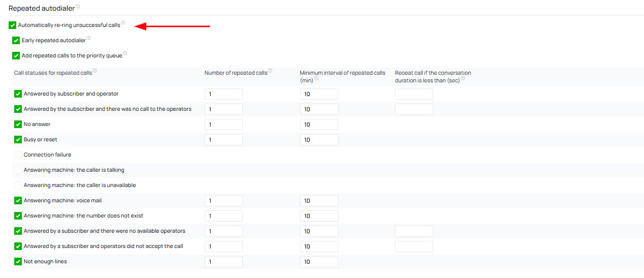The image size is (644, 278).
Task: Uncheck Automatically re-ring unsuccessful calls
Action: point(13,25)
